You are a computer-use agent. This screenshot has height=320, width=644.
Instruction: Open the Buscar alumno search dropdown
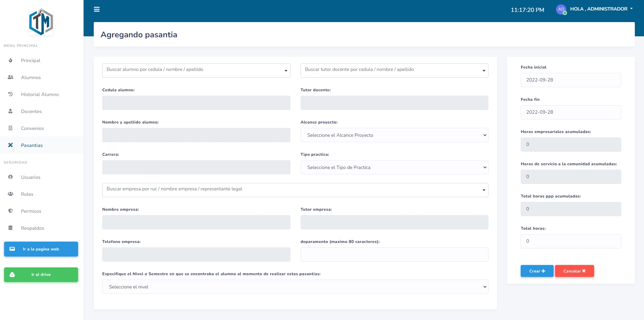click(x=196, y=71)
